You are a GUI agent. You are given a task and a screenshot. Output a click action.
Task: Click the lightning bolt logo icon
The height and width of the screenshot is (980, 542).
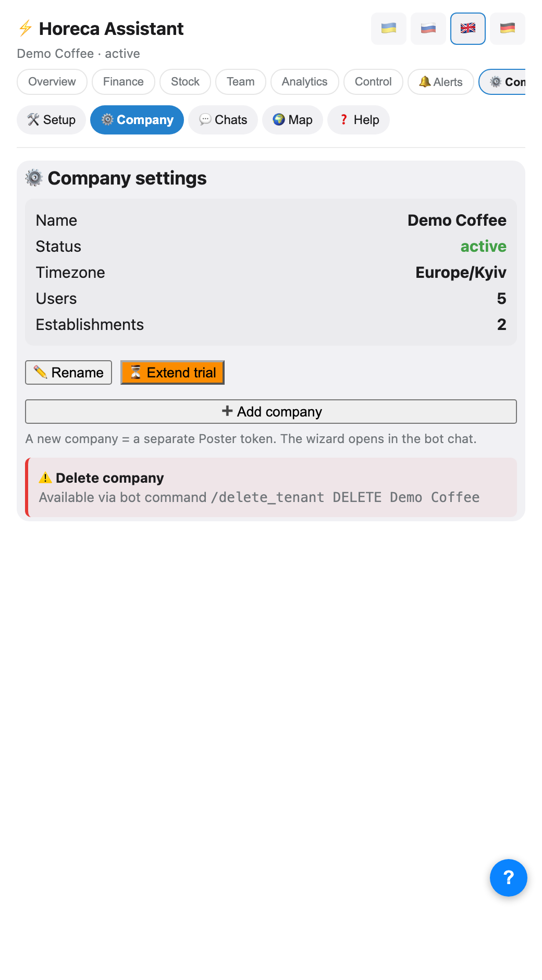coord(25,28)
